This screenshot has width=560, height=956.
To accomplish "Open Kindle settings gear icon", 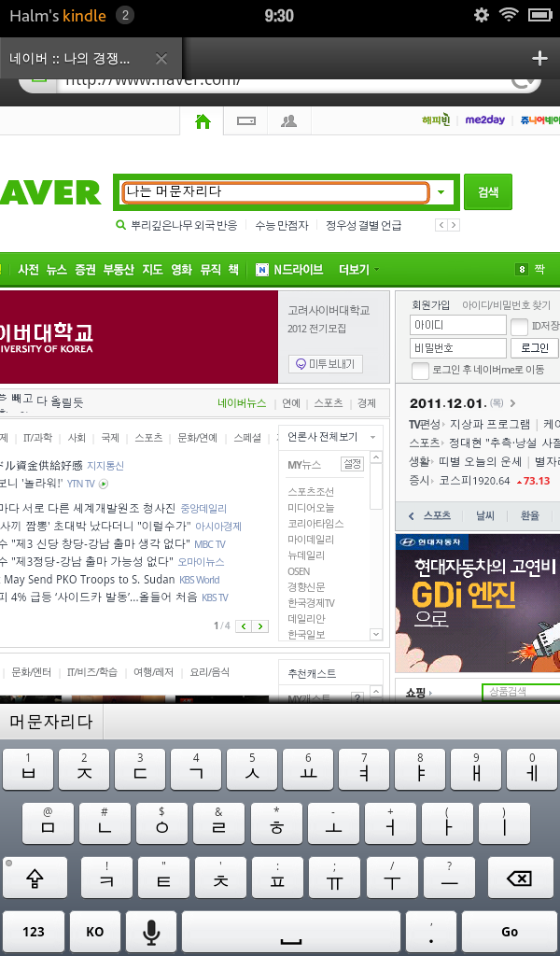I will tap(482, 15).
